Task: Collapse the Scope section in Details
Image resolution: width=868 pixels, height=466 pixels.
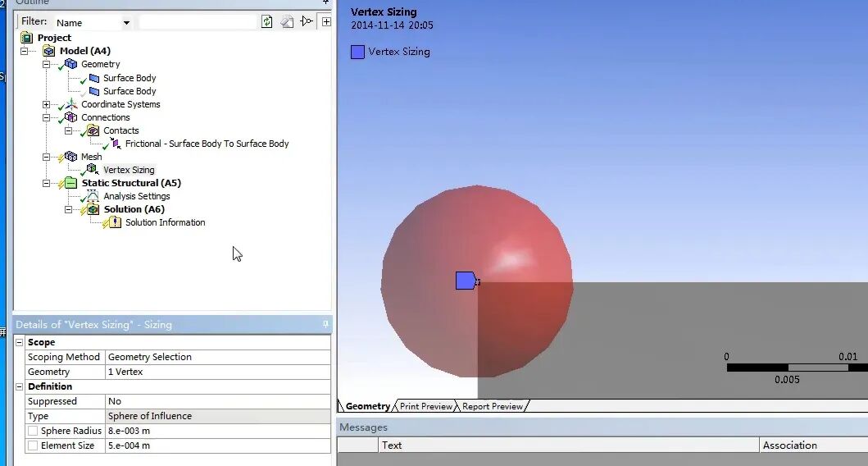Action: [x=20, y=342]
